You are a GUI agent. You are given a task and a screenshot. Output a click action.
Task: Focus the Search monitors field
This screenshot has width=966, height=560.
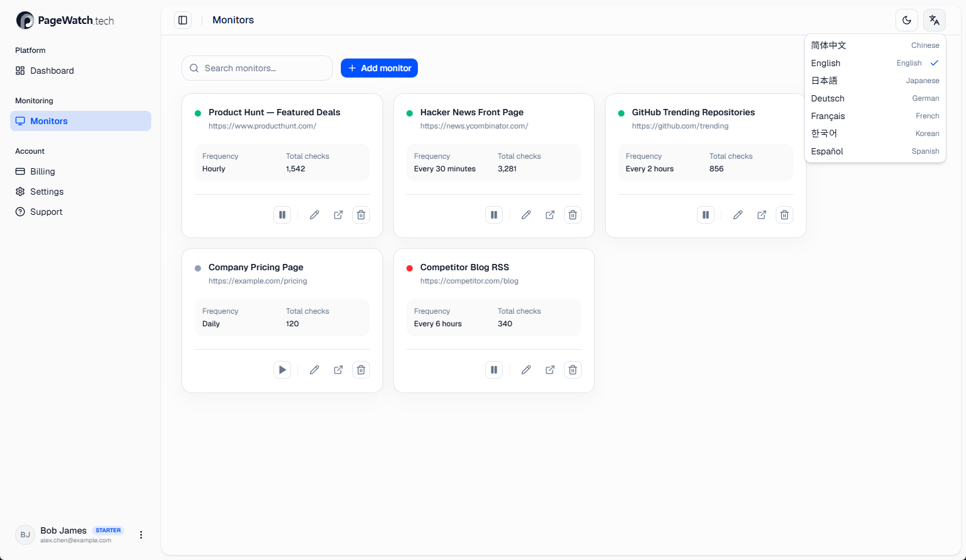[257, 68]
